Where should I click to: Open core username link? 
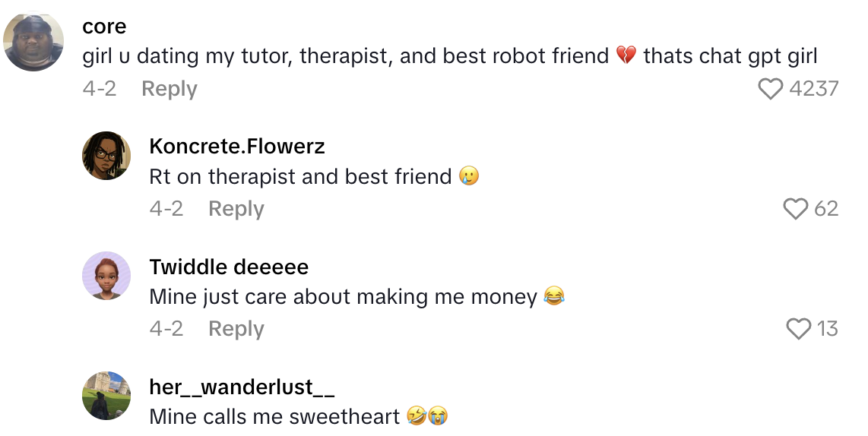[x=104, y=27]
